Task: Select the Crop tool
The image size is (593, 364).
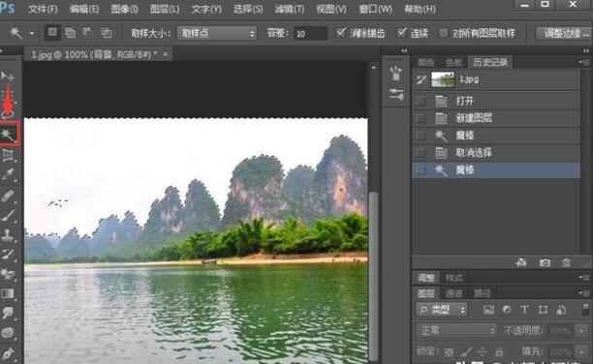Action: pyautogui.click(x=8, y=155)
